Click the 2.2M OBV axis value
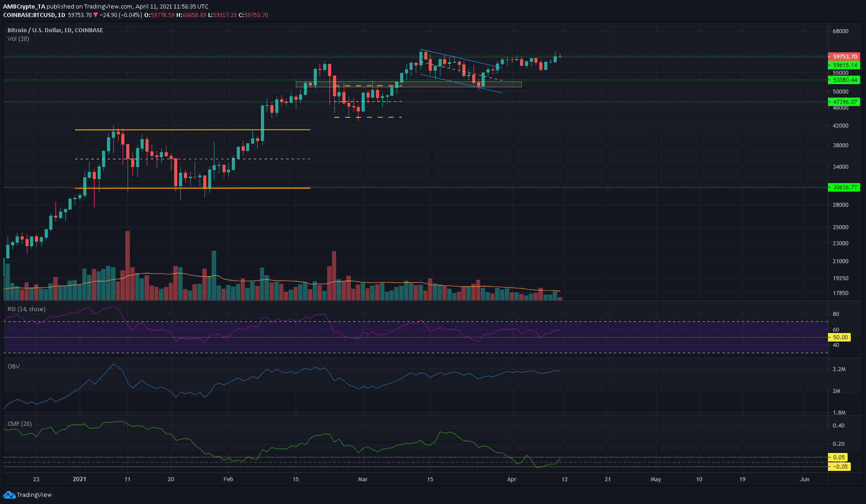The height and width of the screenshot is (504, 866). pos(839,369)
